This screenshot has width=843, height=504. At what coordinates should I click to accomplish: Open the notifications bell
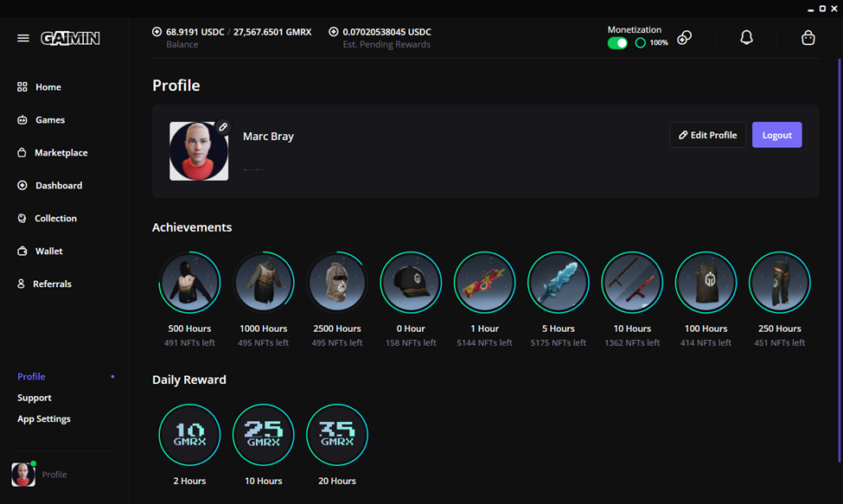click(x=746, y=38)
